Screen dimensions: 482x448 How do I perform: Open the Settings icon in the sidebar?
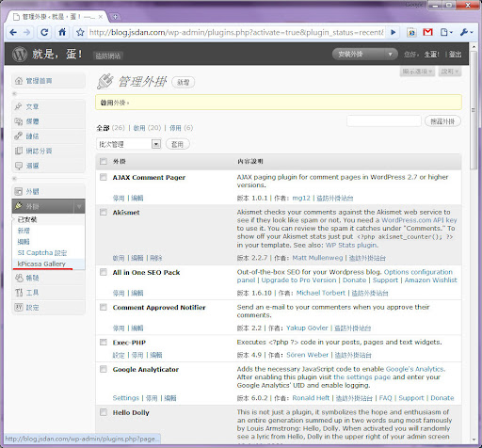click(x=19, y=308)
